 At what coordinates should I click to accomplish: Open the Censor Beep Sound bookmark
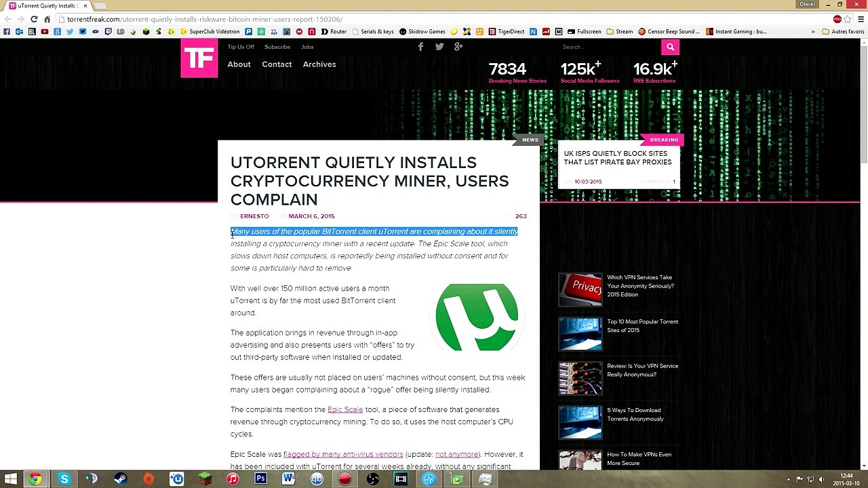coord(669,31)
